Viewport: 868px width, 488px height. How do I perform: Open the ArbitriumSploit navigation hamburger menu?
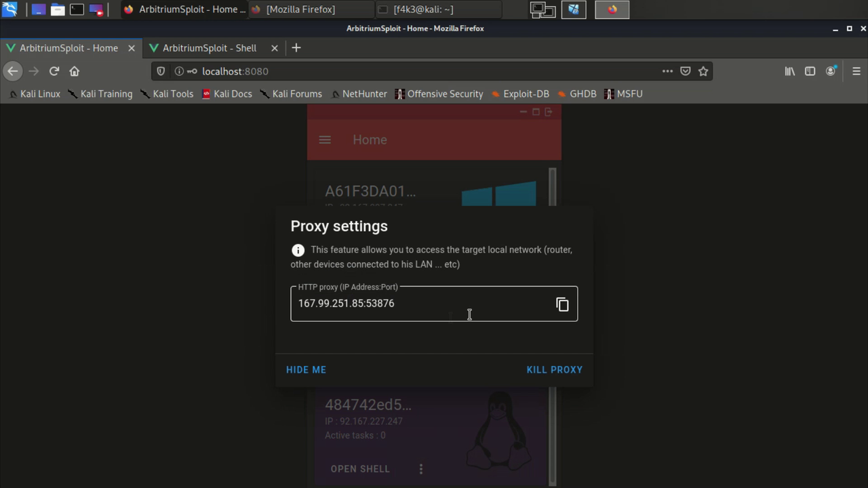coord(325,140)
